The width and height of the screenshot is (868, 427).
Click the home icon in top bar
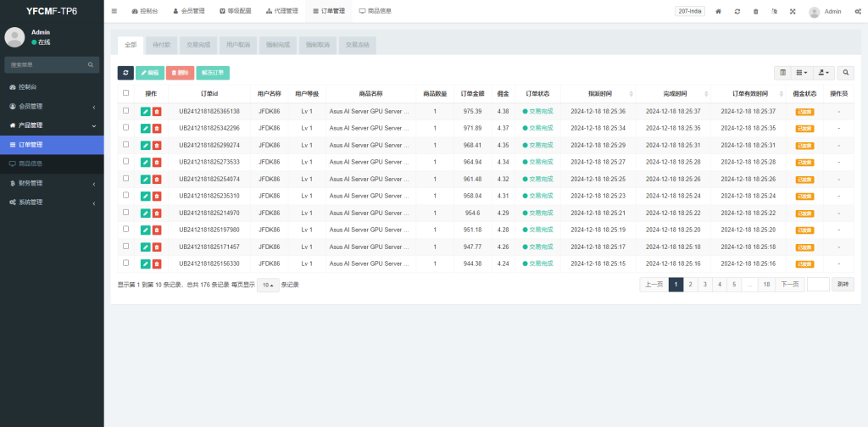719,12
